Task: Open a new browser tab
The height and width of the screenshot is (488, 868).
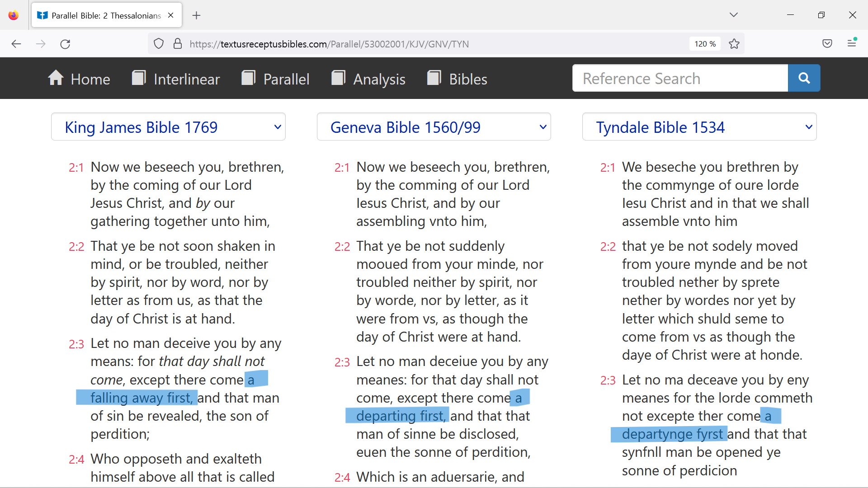Action: [x=196, y=15]
